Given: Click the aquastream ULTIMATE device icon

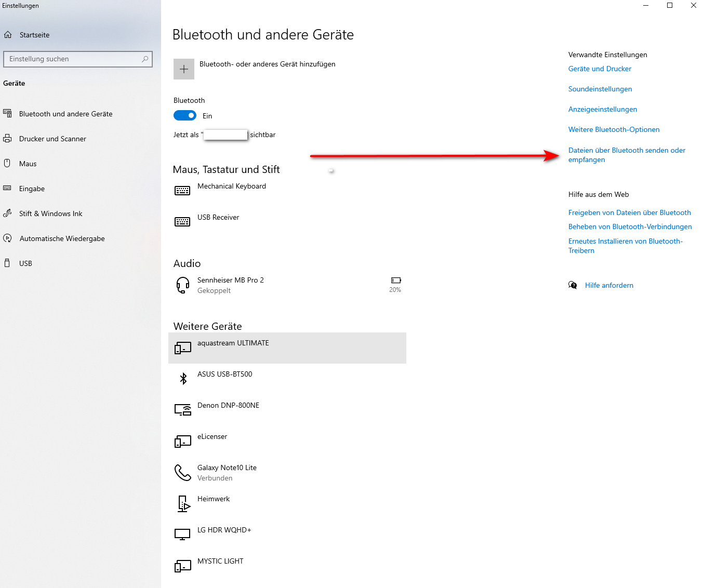Looking at the screenshot, I should coord(182,348).
